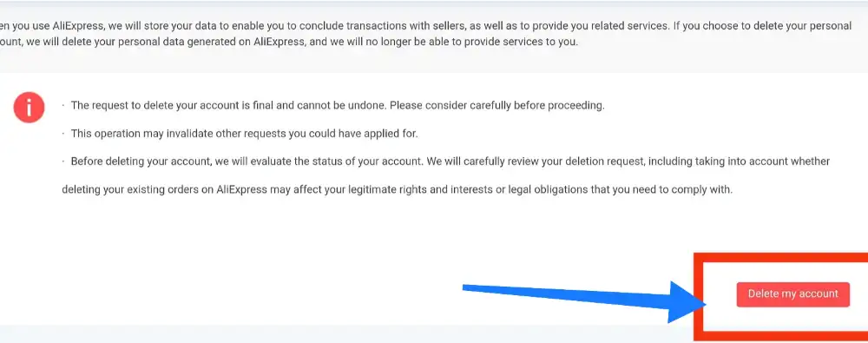The height and width of the screenshot is (343, 868).
Task: Click the Delete my account button
Action: click(792, 294)
